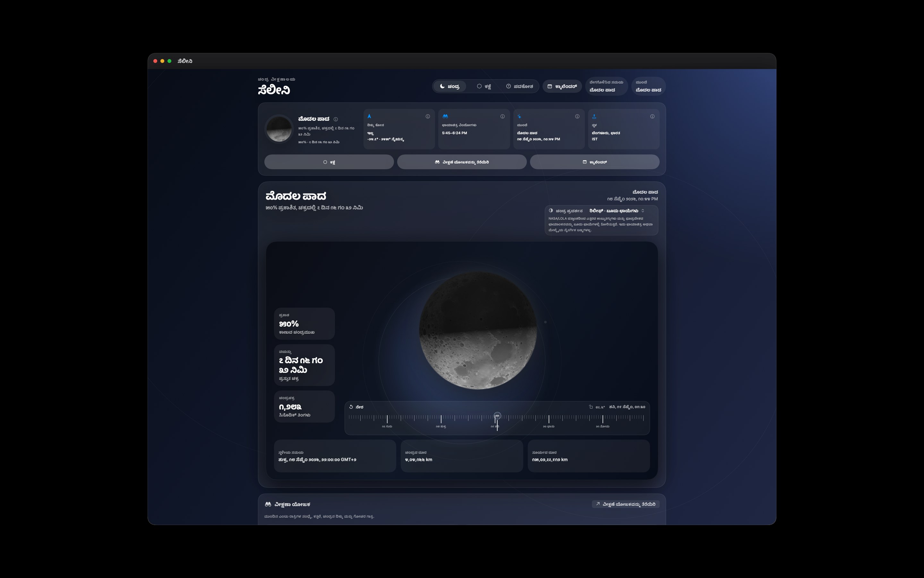The height and width of the screenshot is (578, 924).
Task: Click the blue sparkle icon on ಮುಂದೆ card
Action: (x=519, y=116)
